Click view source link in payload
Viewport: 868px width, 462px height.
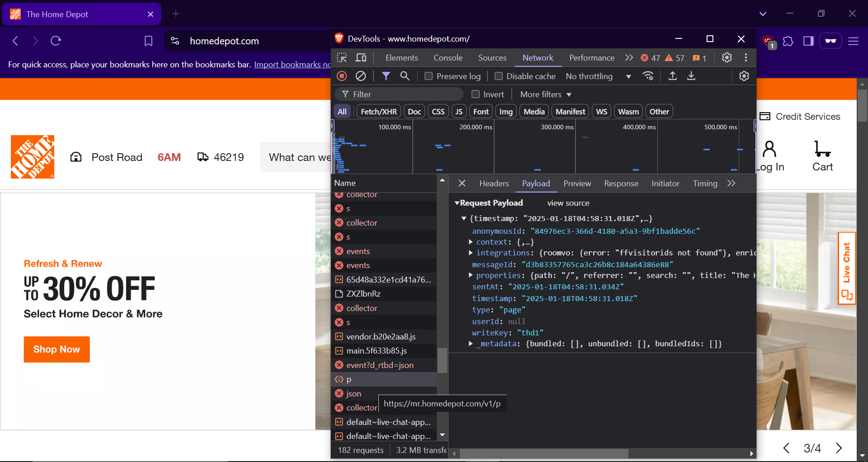click(568, 203)
